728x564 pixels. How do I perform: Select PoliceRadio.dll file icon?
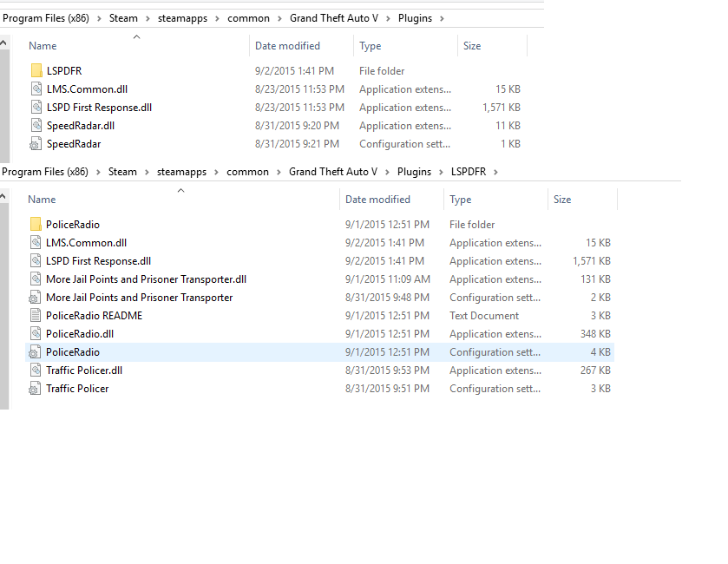36,334
